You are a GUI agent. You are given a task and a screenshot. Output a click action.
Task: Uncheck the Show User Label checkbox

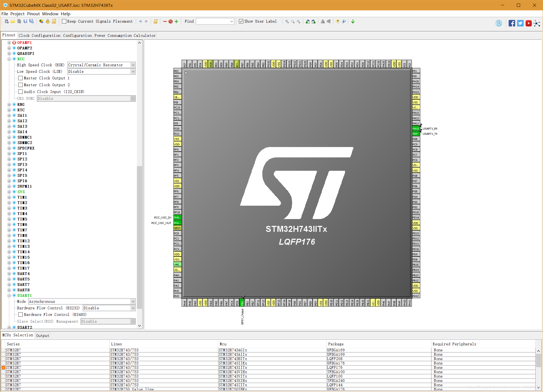(x=241, y=21)
